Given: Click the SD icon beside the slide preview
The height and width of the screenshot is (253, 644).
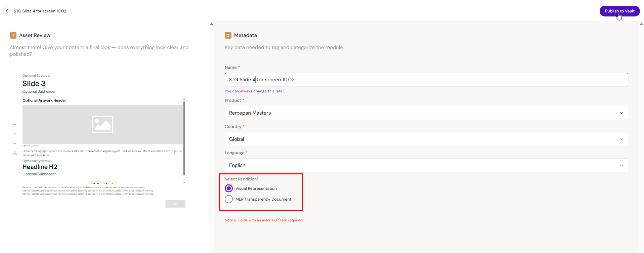Looking at the screenshot, I should 14,143.
